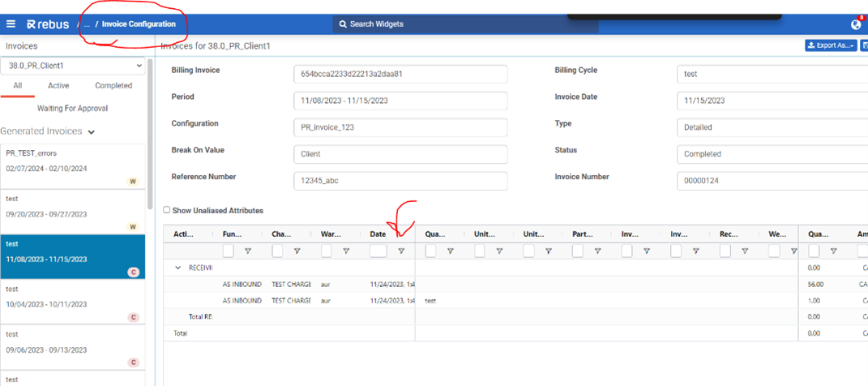Click the Warehouse column filter icon

pyautogui.click(x=346, y=251)
